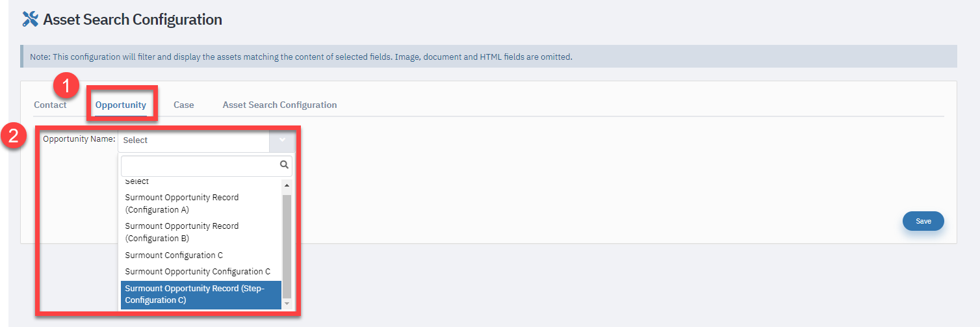The image size is (980, 327).
Task: Click the wrench and screwdriver title icon
Action: [30, 19]
